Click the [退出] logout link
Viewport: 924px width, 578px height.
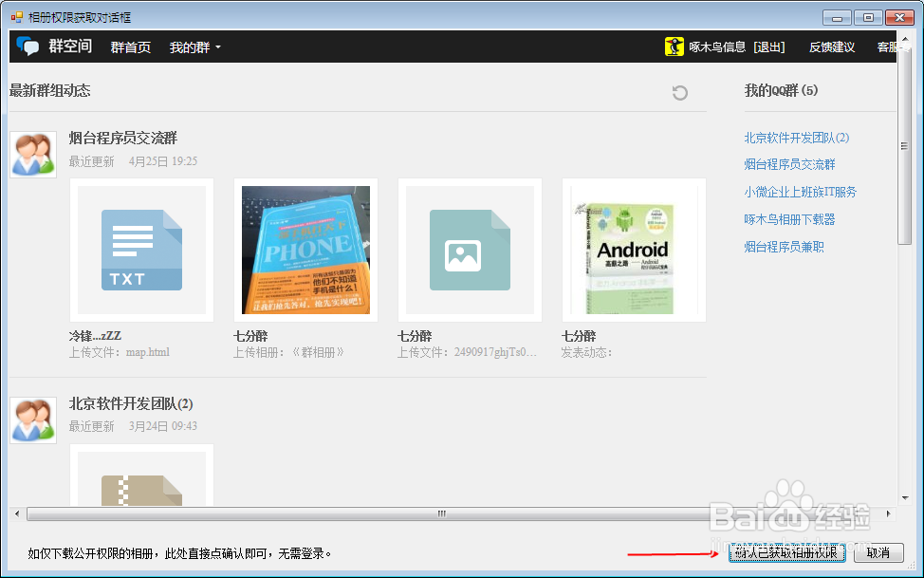(769, 47)
